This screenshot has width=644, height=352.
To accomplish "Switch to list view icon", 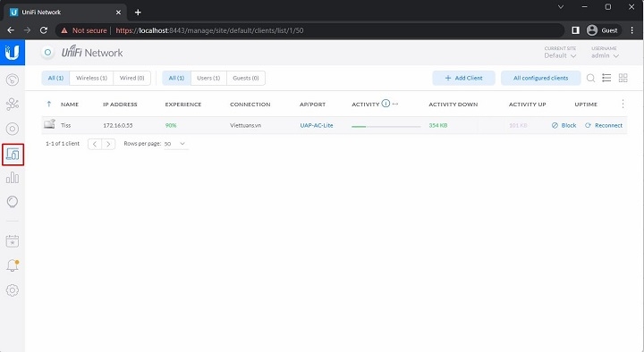I will [x=606, y=78].
